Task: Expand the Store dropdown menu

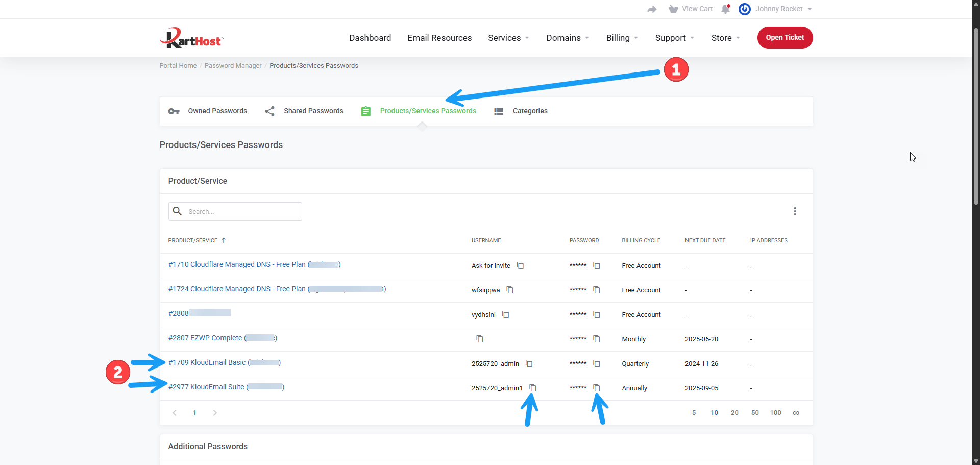Action: [x=726, y=38]
